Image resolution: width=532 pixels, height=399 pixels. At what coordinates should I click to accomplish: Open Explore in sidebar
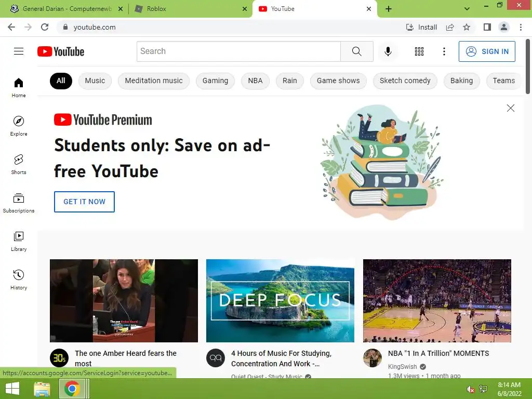(x=19, y=126)
